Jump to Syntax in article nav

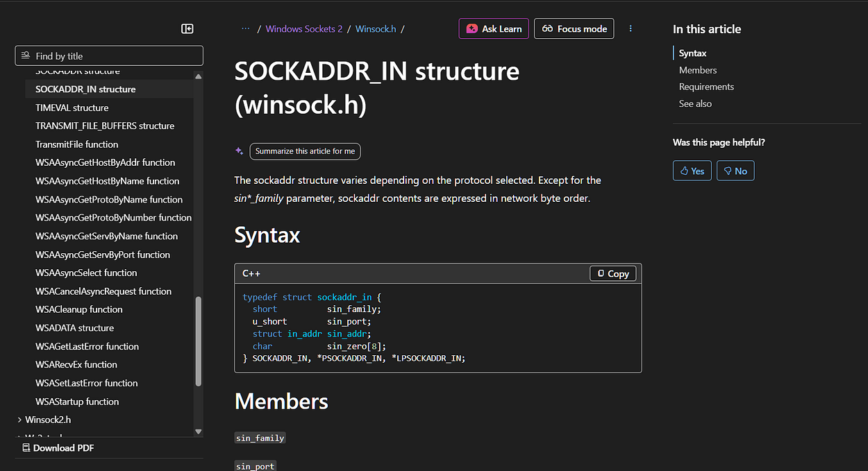pyautogui.click(x=692, y=53)
